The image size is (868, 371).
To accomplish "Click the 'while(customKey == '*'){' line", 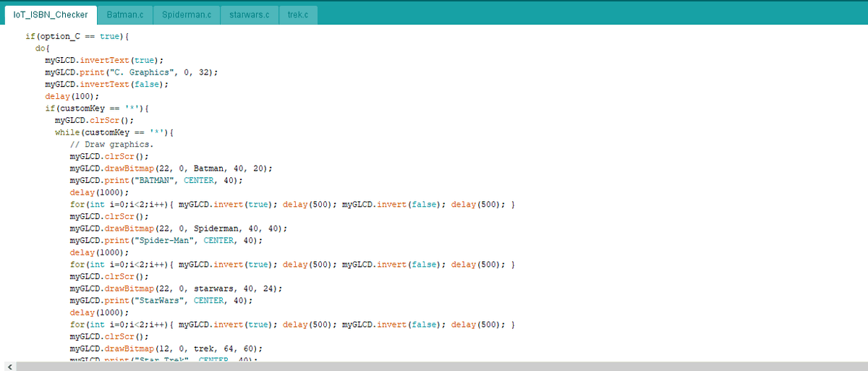I will tap(116, 132).
